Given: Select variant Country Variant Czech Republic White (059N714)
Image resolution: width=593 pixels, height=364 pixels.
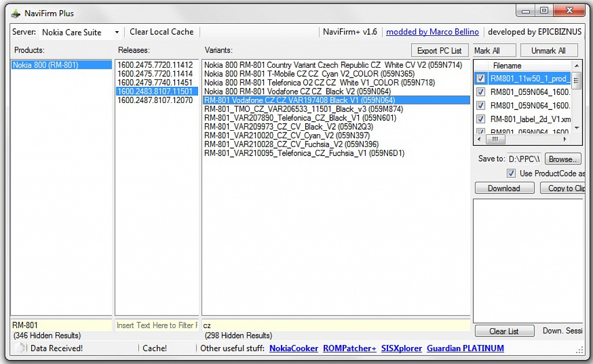Looking at the screenshot, I should [x=336, y=65].
